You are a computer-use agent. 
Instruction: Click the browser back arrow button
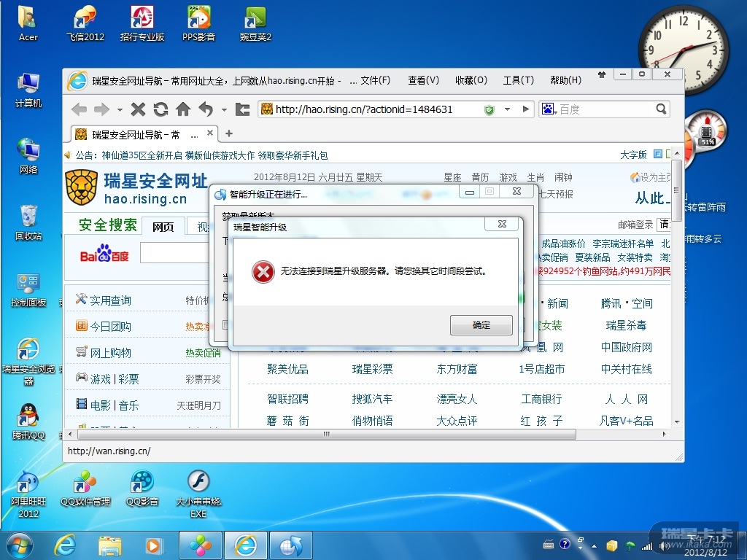[x=79, y=109]
